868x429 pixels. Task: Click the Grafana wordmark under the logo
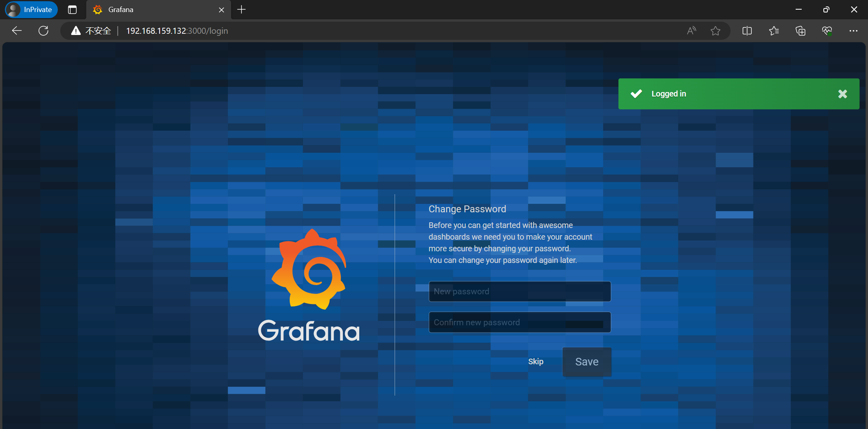click(x=309, y=331)
